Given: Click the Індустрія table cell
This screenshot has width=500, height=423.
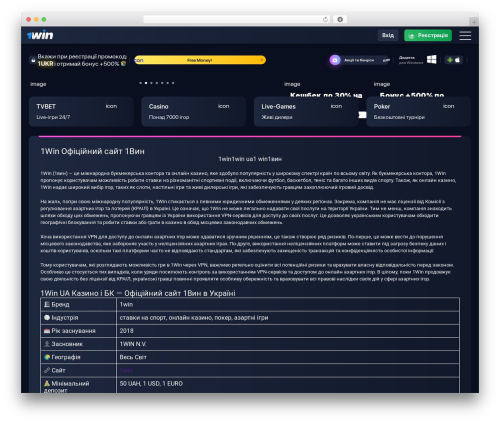Looking at the screenshot, I should pos(79,318).
